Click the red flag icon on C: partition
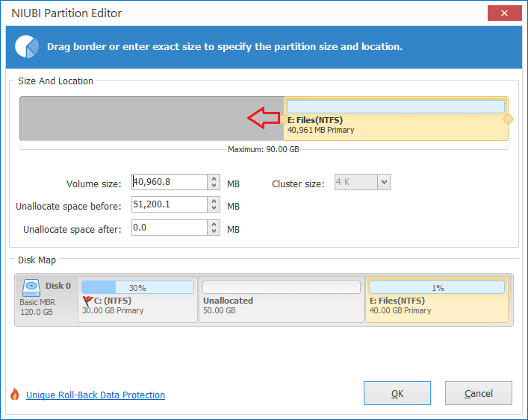 click(87, 301)
